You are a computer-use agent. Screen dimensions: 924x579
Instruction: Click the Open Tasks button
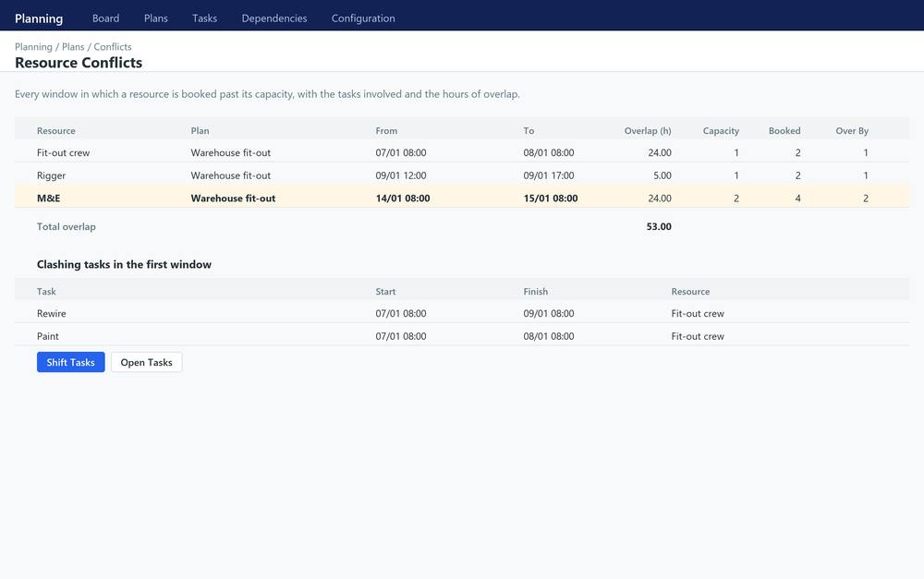[147, 362]
